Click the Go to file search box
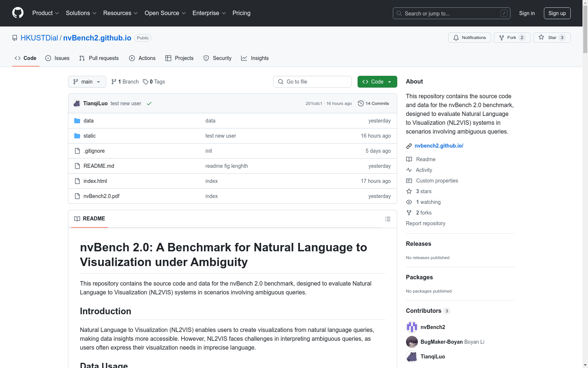 (312, 82)
